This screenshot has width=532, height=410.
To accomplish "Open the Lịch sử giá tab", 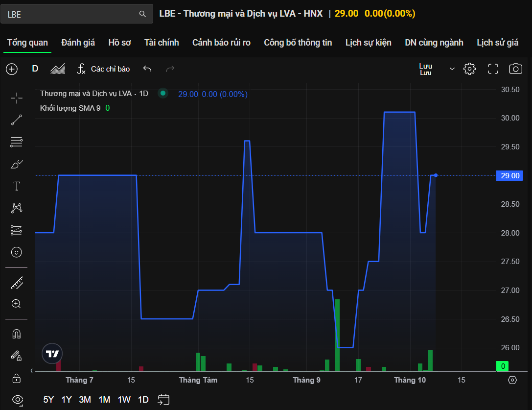I will pyautogui.click(x=497, y=43).
